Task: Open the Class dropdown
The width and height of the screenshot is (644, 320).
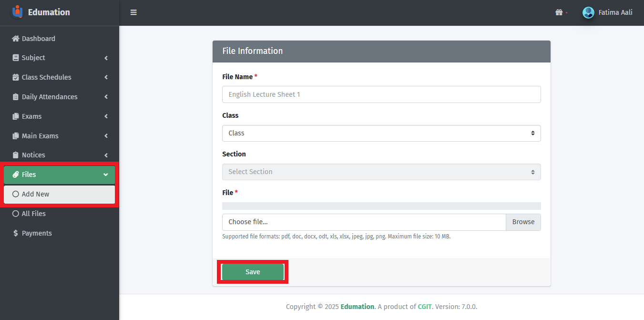Action: [x=381, y=133]
